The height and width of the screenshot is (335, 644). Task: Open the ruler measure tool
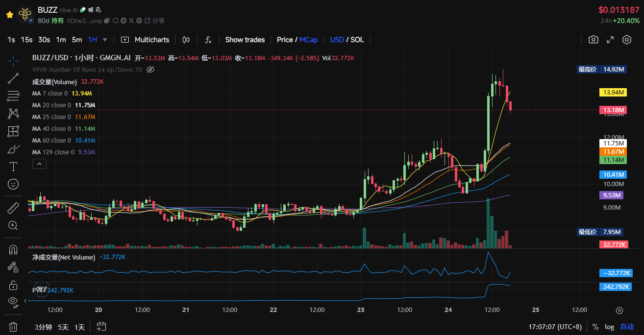[13, 208]
